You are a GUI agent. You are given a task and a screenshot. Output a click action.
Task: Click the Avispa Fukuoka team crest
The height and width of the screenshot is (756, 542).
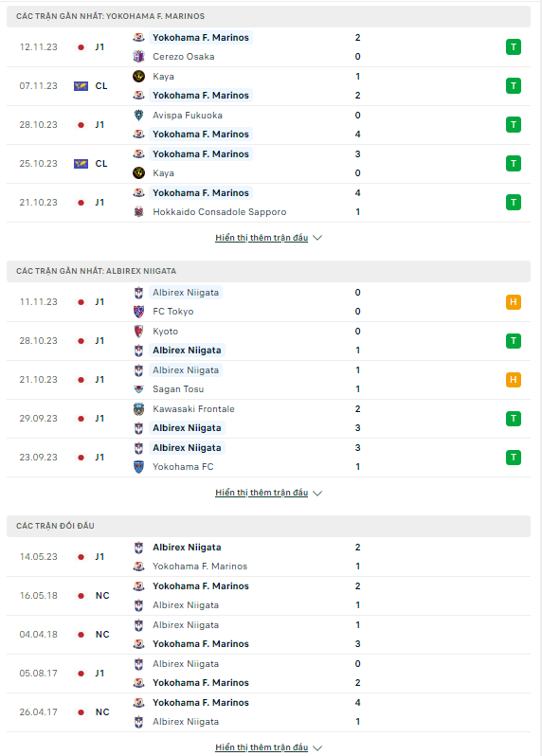(139, 116)
